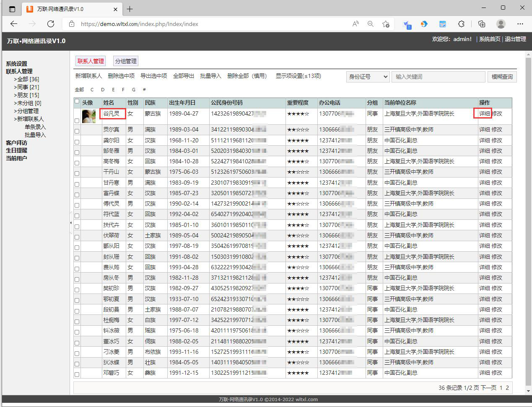Open Read aloud icon in address bar
This screenshot has width=532, height=407.
tap(356, 24)
